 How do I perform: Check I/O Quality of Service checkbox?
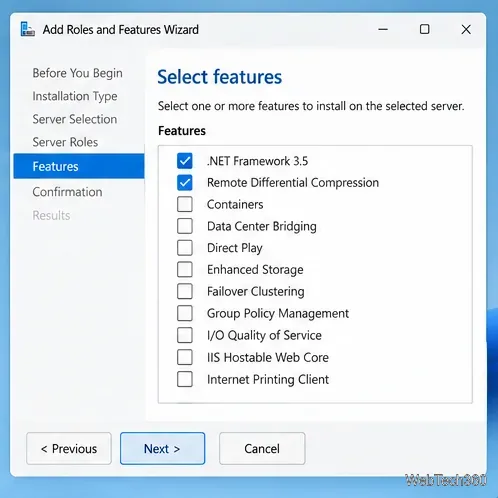coord(185,335)
